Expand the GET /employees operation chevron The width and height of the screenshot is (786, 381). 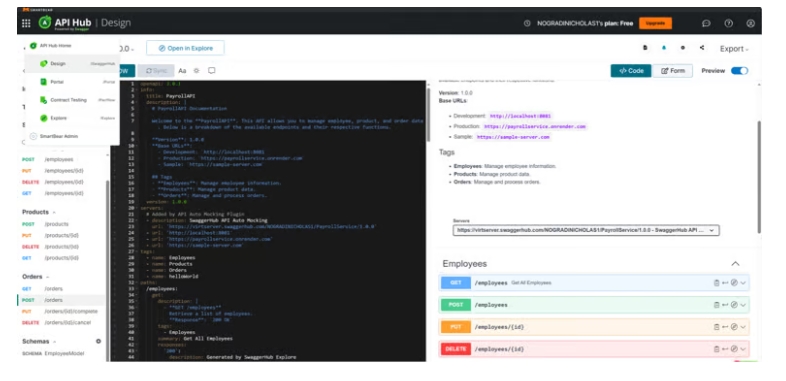(x=743, y=283)
